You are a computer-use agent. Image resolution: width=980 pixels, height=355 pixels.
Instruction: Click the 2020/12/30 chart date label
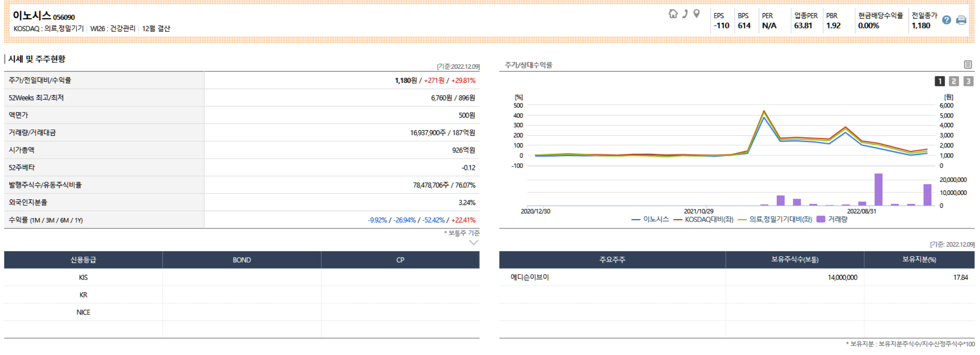pos(535,211)
